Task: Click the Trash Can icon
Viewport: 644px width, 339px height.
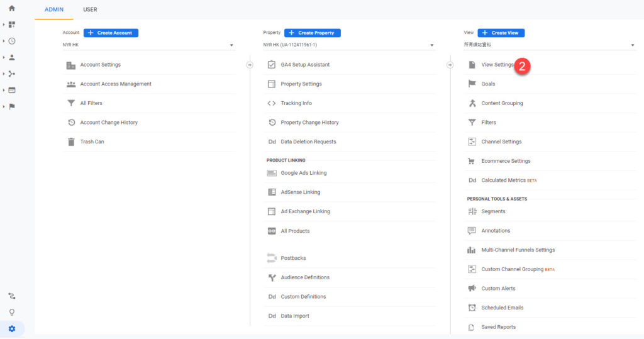Action: tap(71, 142)
